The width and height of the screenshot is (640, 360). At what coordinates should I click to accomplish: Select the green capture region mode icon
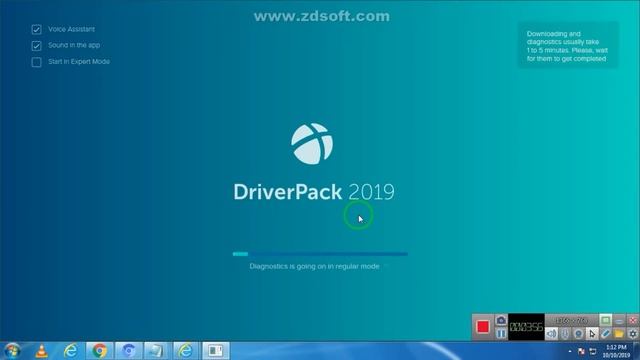606,320
